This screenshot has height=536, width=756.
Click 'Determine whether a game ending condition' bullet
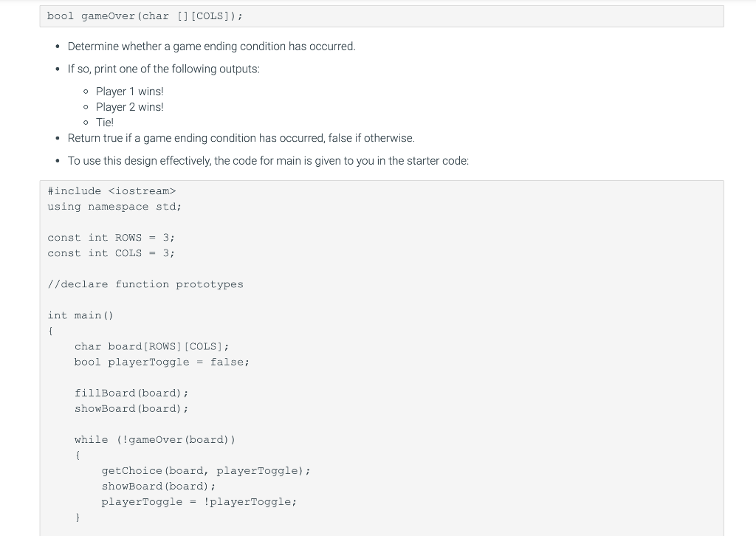coord(211,47)
